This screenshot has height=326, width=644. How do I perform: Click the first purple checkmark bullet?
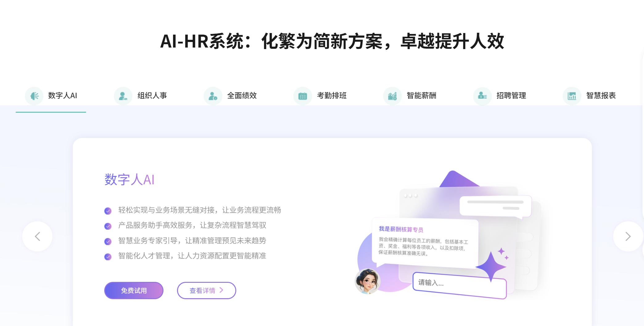108,210
